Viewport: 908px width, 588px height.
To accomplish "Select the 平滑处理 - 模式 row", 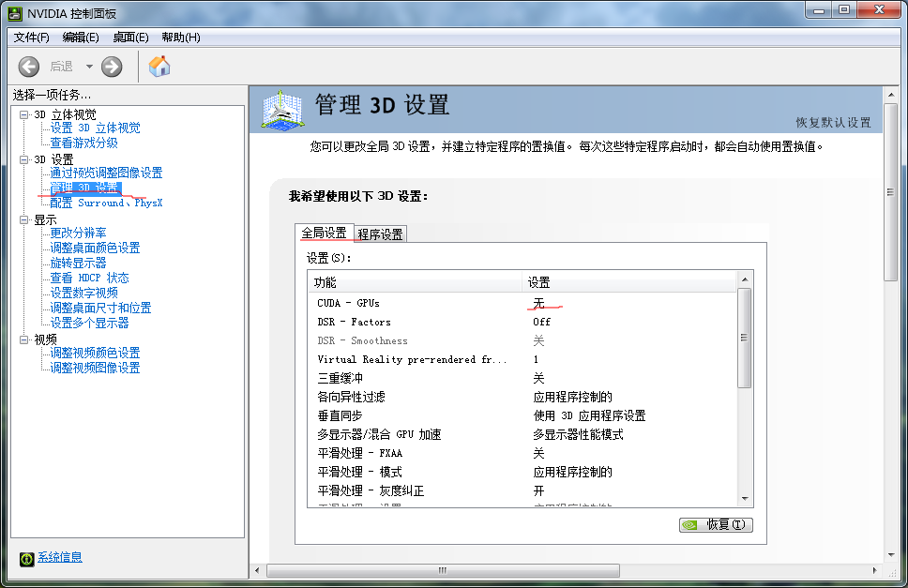I will click(522, 473).
